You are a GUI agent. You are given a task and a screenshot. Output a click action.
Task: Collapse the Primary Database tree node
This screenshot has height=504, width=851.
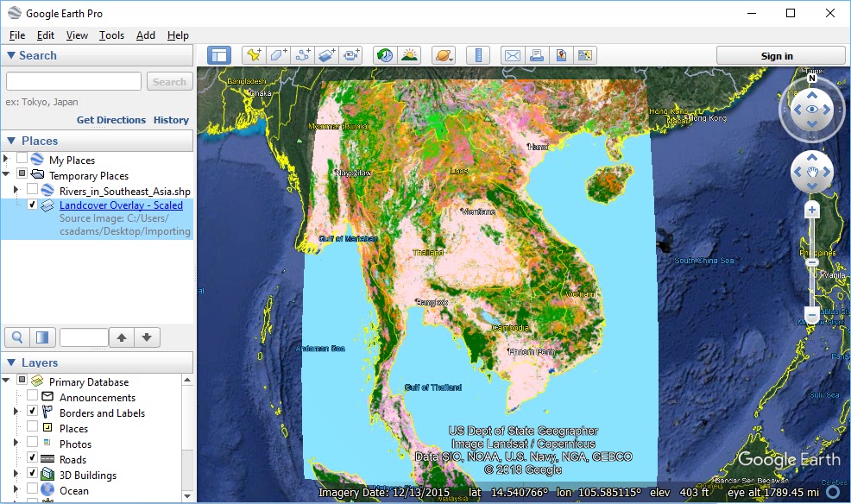point(6,381)
